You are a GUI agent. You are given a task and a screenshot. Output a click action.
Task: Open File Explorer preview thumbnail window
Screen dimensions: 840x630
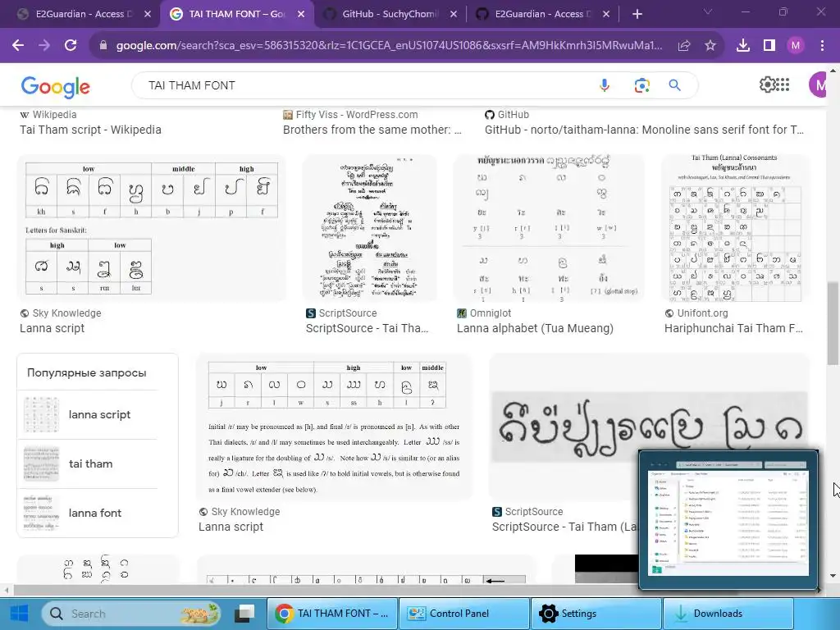[x=728, y=519]
